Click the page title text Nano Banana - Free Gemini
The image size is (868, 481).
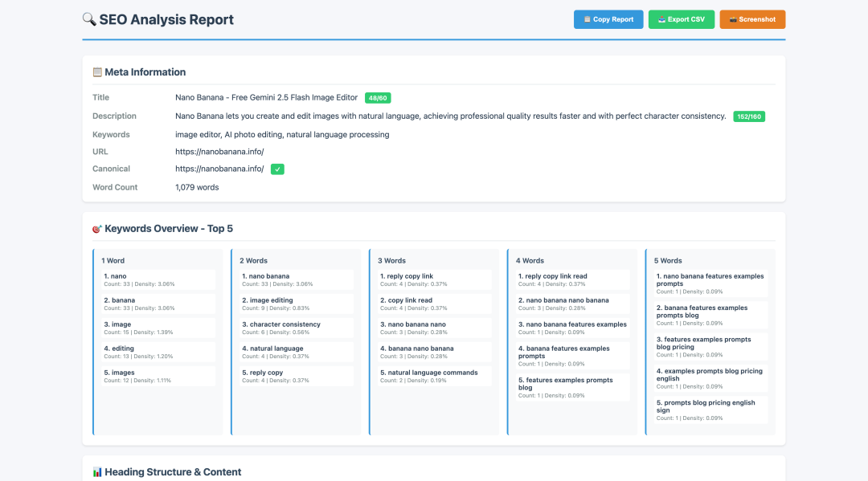[266, 97]
